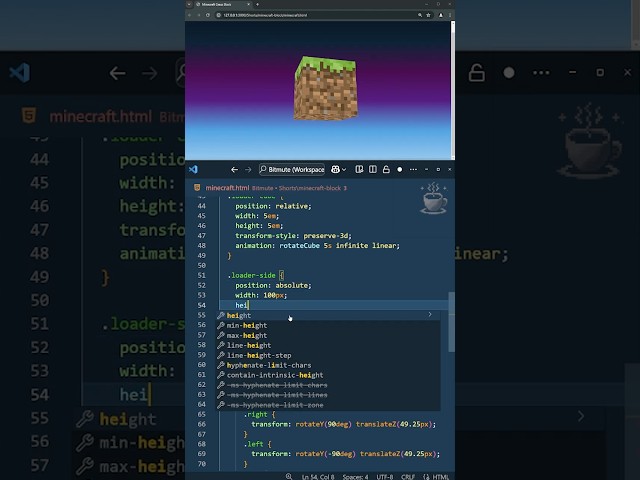Click the browser back navigation button
The width and height of the screenshot is (640, 480).
(189, 15)
